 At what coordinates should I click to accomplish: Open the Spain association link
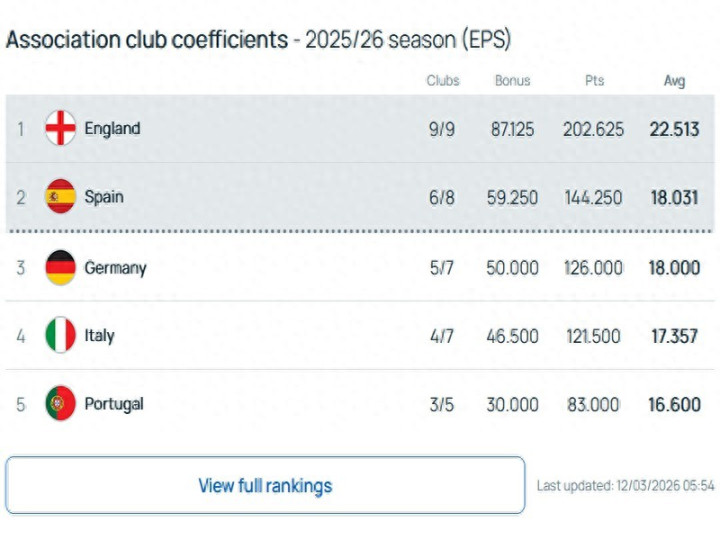(x=104, y=197)
